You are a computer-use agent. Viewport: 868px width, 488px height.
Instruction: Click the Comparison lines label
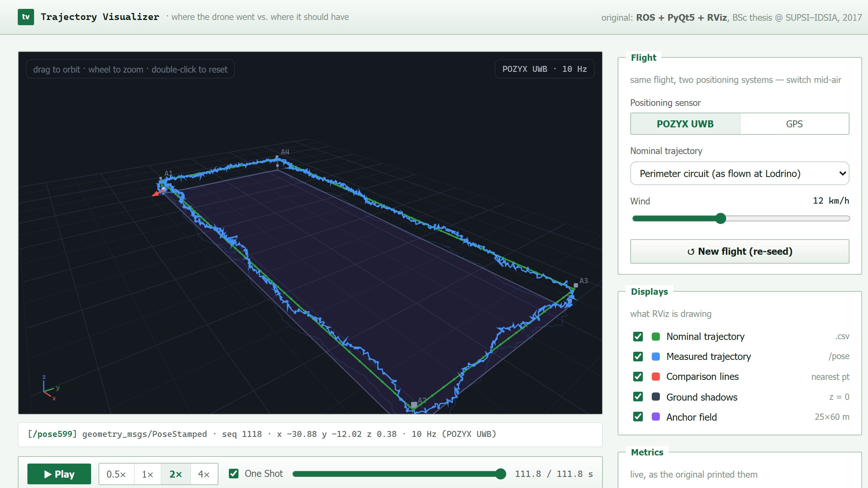coord(702,377)
